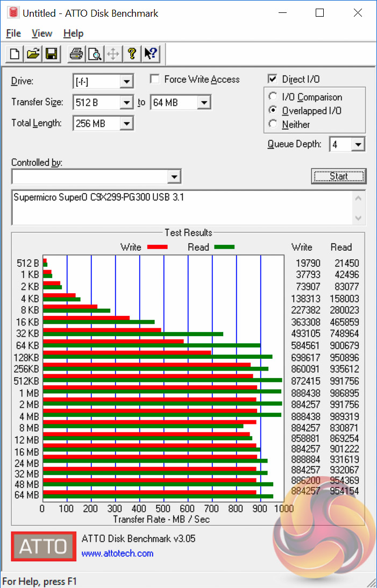The image size is (377, 588).
Task: Enable Force Write Access checkbox
Action: tap(154, 79)
